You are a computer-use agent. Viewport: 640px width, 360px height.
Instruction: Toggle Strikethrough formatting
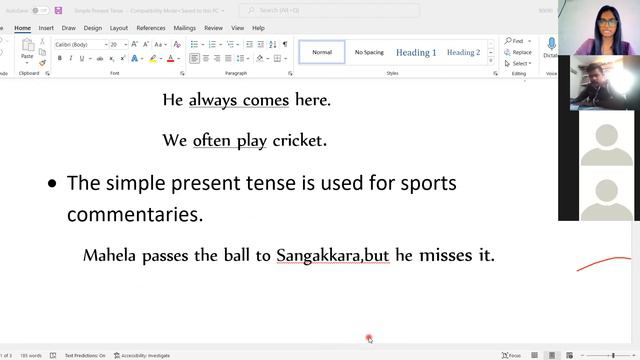(100, 59)
